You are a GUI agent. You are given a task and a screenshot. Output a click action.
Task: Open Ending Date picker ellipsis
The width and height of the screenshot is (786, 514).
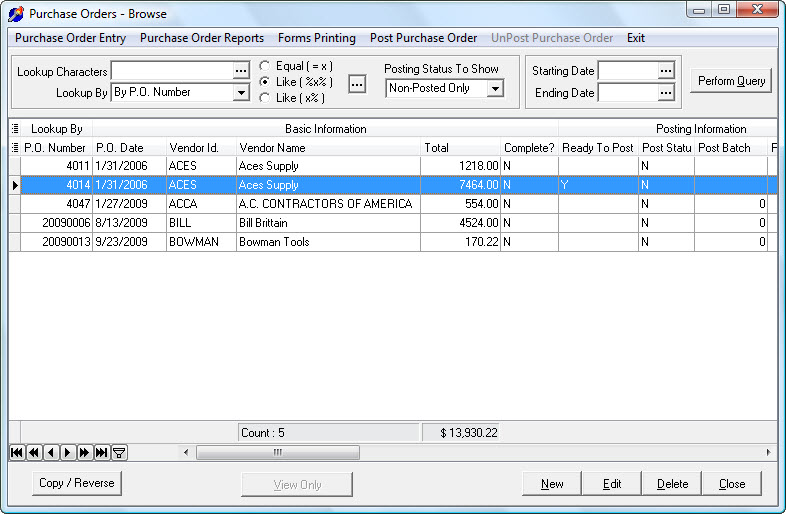tap(666, 93)
